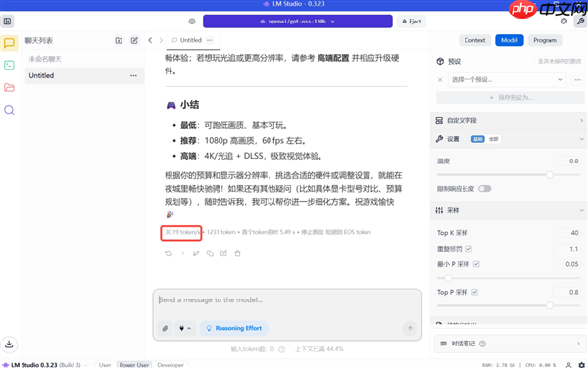Screen dimensions: 588x368
Task: Click the message input field
Action: tap(287, 300)
